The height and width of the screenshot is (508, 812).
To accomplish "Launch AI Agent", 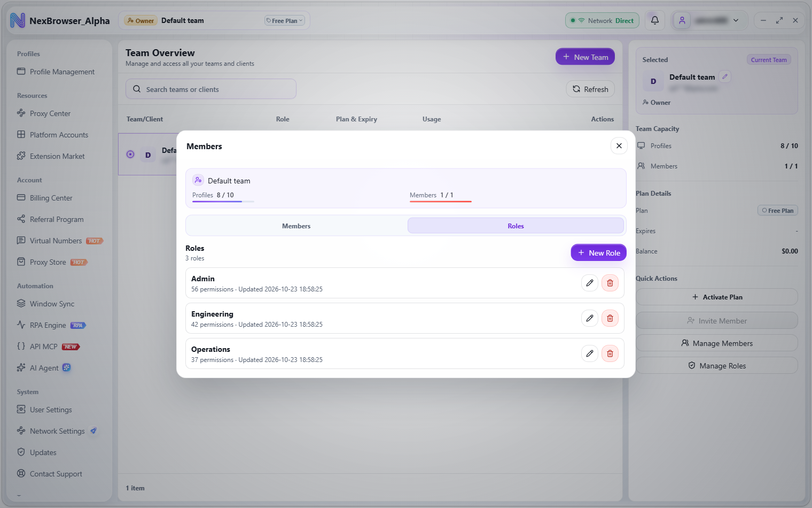I will (x=44, y=368).
